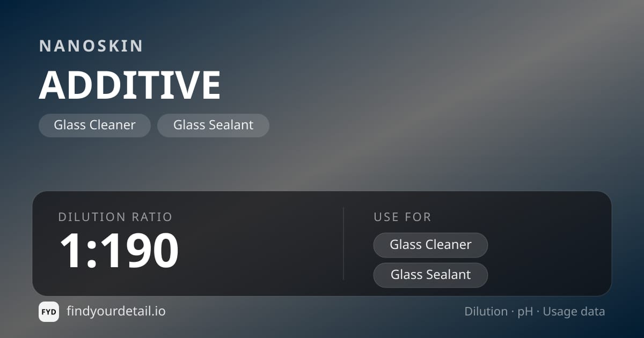The image size is (644, 338).
Task: Click the word Dilution in footer tagline
Action: coord(486,312)
